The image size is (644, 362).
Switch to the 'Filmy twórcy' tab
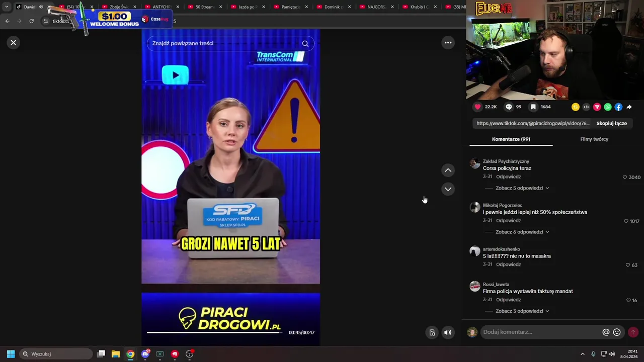coord(594,139)
